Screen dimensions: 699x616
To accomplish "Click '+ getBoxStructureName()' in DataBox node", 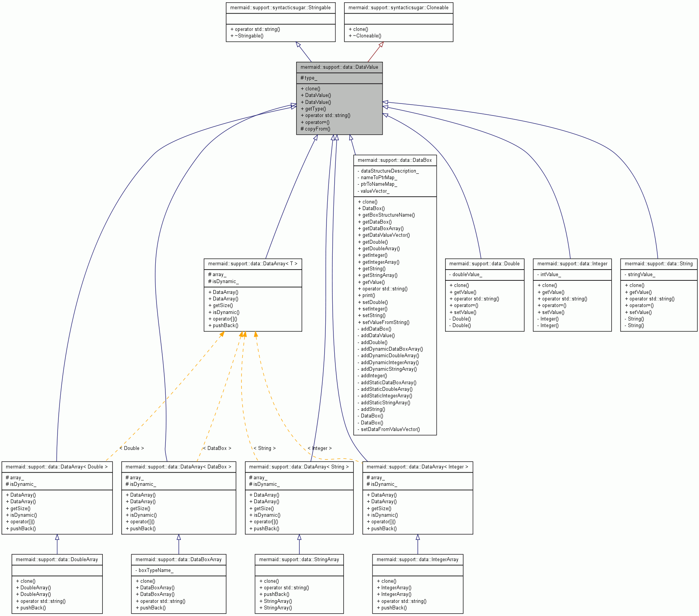I will 386,215.
